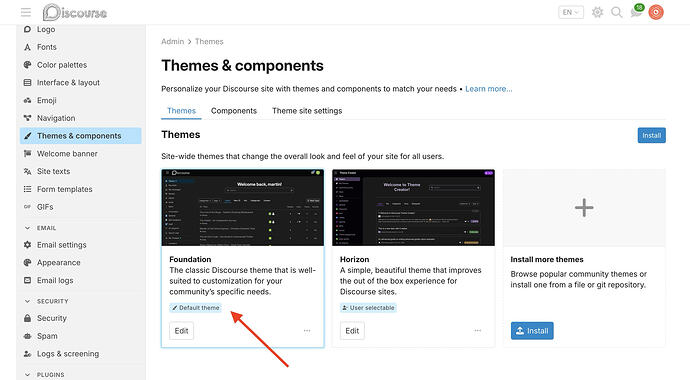Follow the Learn more link
690x380 pixels.
coord(488,89)
